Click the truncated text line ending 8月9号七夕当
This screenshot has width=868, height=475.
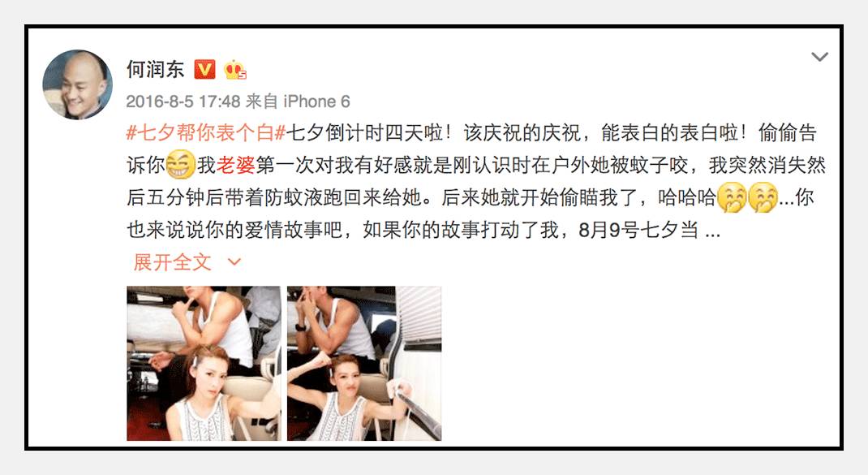click(412, 230)
